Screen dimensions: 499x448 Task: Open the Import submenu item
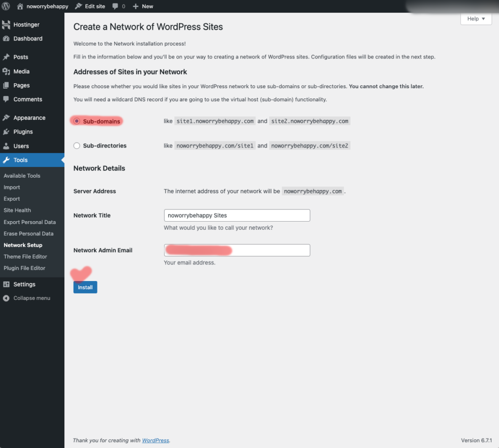point(12,187)
